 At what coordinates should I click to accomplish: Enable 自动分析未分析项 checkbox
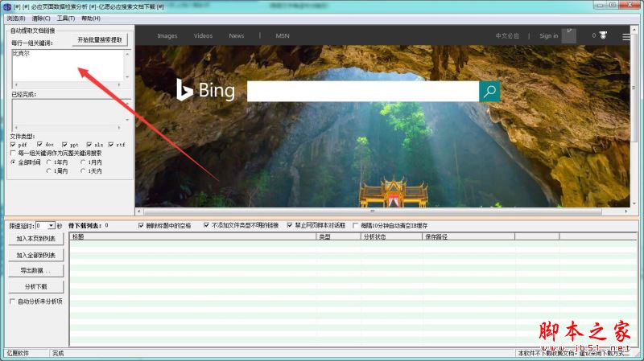(12, 302)
